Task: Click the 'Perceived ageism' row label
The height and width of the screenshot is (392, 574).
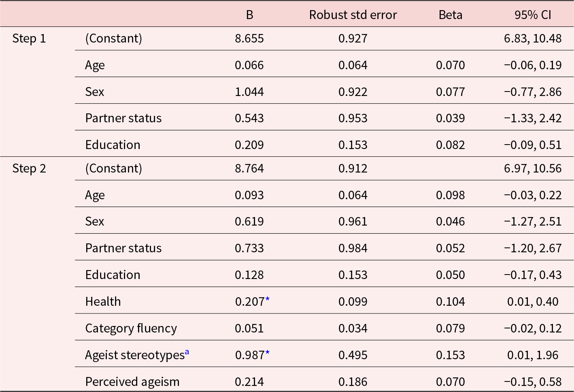Action: [x=132, y=381]
